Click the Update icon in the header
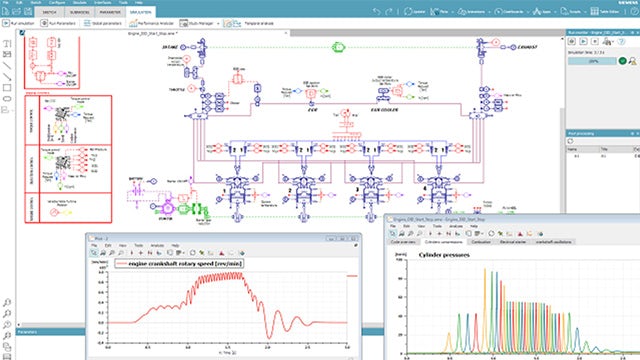 (408, 11)
